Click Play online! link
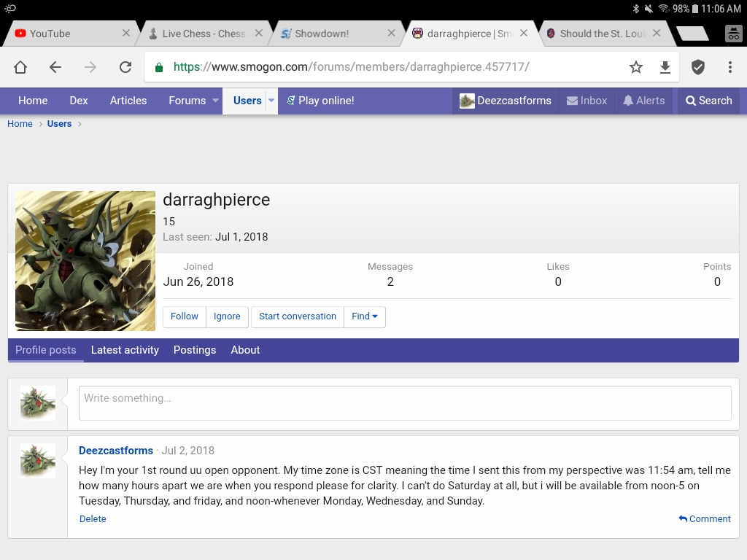 click(x=320, y=101)
